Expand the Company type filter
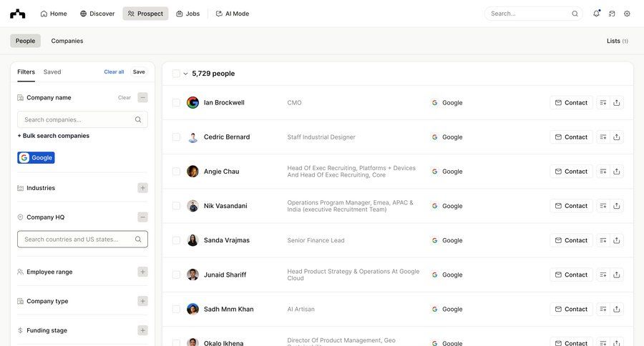 click(x=142, y=301)
